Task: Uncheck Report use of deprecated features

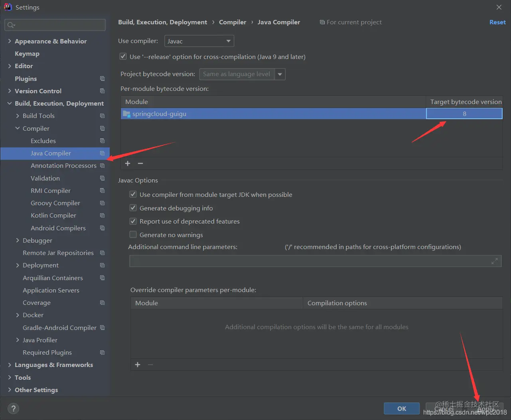Action: (133, 221)
